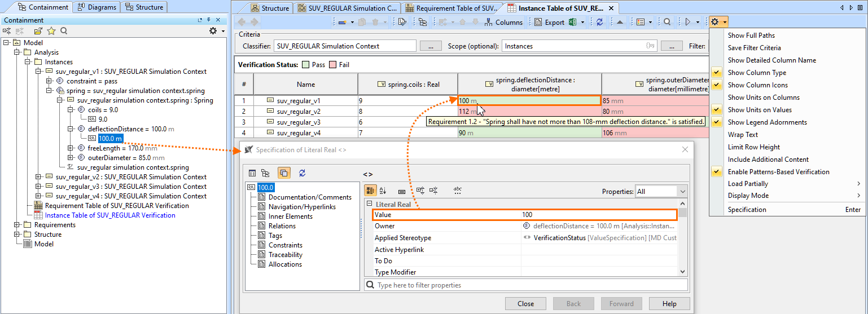The width and height of the screenshot is (868, 314).
Task: Toggle categorized view icon in properties toolbar
Action: coord(370,191)
